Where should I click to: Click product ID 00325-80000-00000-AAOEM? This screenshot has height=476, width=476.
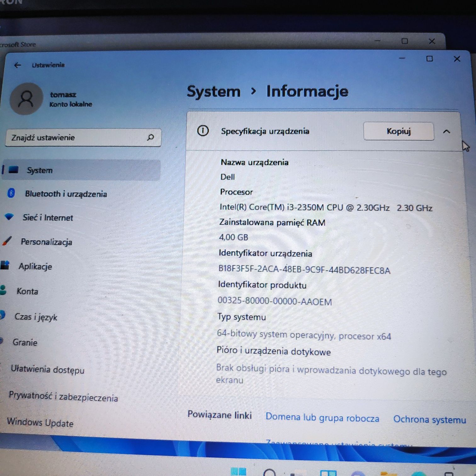(x=275, y=301)
